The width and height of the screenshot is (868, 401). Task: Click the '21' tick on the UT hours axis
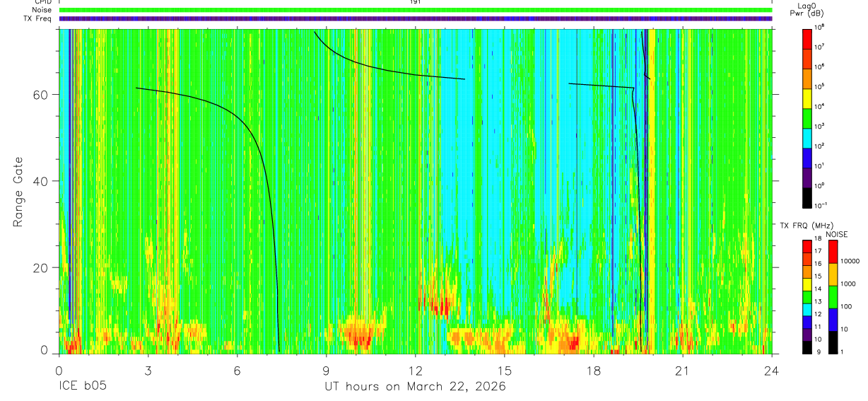pyautogui.click(x=683, y=371)
